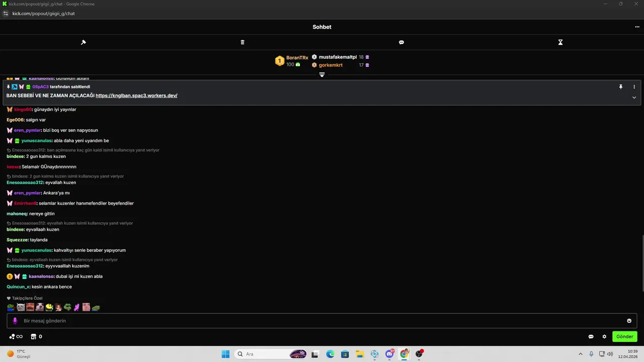Focus the 'Bir mesaj gönderin' message input
Viewport: 644px width, 362px height.
[322, 321]
